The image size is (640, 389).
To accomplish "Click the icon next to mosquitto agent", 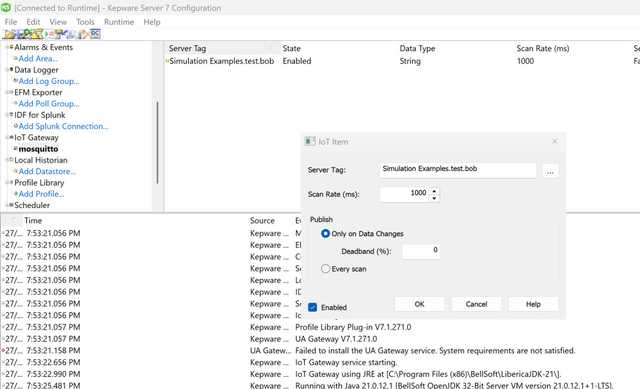I will [16, 149].
